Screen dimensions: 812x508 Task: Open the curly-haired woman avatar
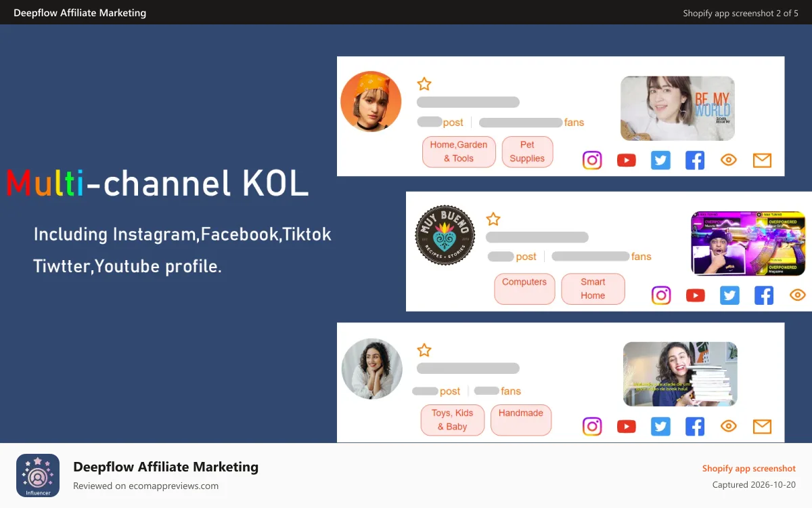click(x=372, y=368)
